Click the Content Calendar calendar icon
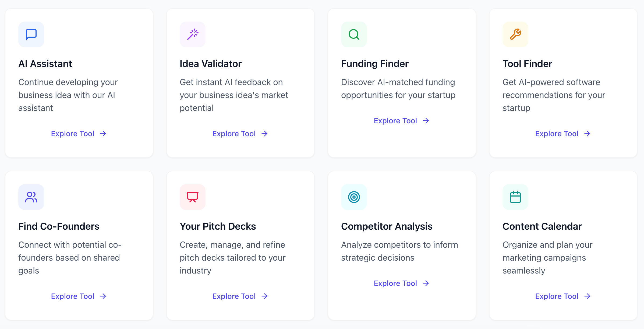The height and width of the screenshot is (329, 644). point(515,197)
